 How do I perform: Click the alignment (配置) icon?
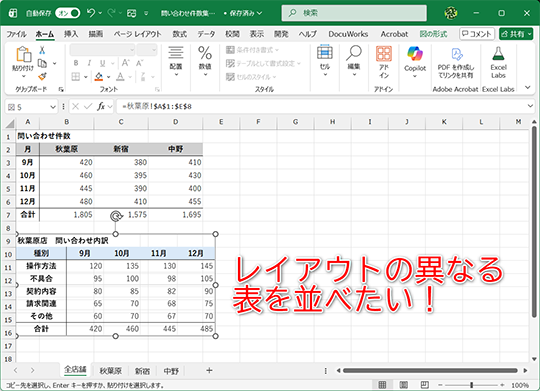176,52
